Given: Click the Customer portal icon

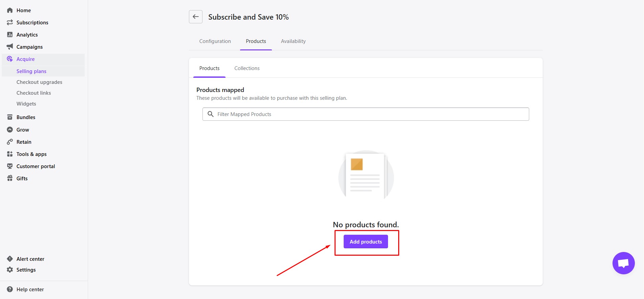Looking at the screenshot, I should [10, 166].
